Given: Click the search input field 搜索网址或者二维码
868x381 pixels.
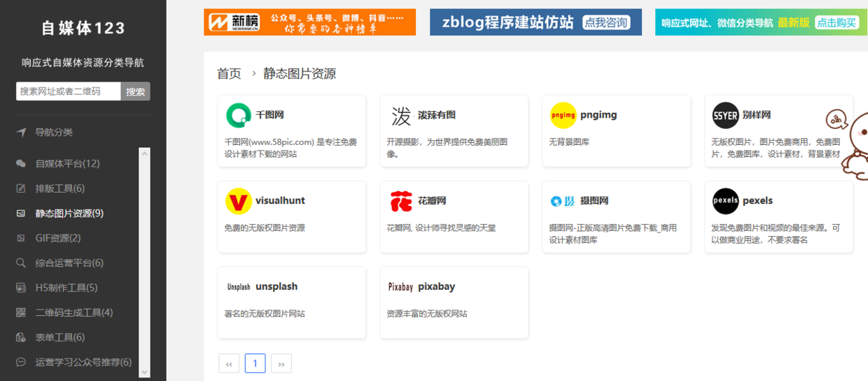Looking at the screenshot, I should [69, 91].
